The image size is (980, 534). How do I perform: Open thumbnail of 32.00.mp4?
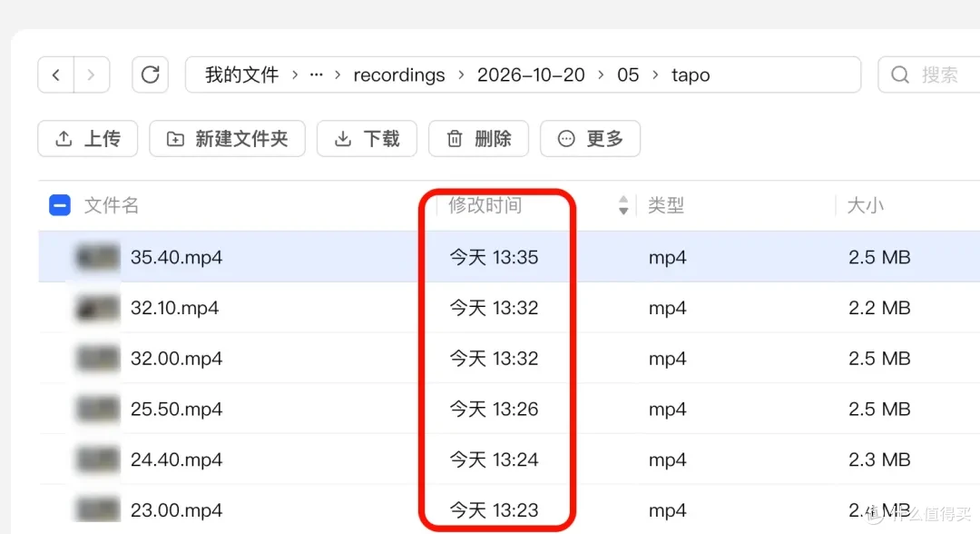pos(97,359)
